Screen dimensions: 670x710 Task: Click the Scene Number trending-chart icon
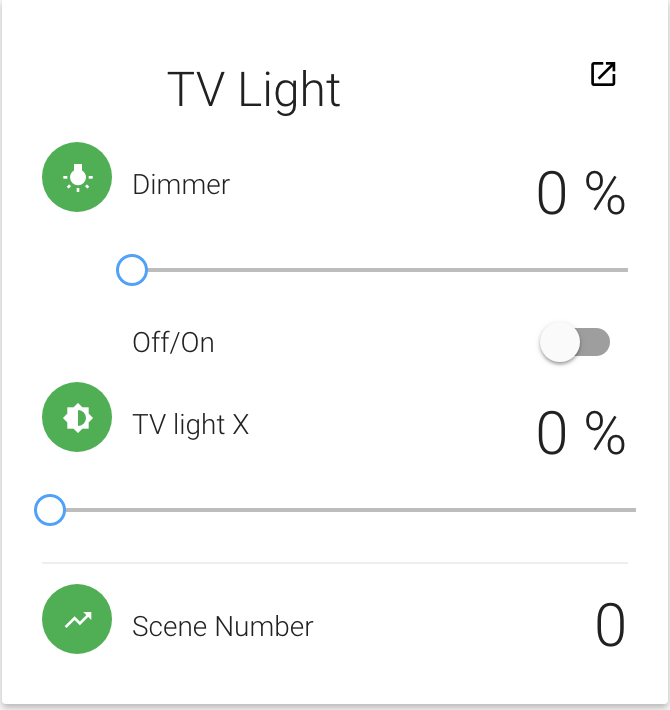click(77, 620)
